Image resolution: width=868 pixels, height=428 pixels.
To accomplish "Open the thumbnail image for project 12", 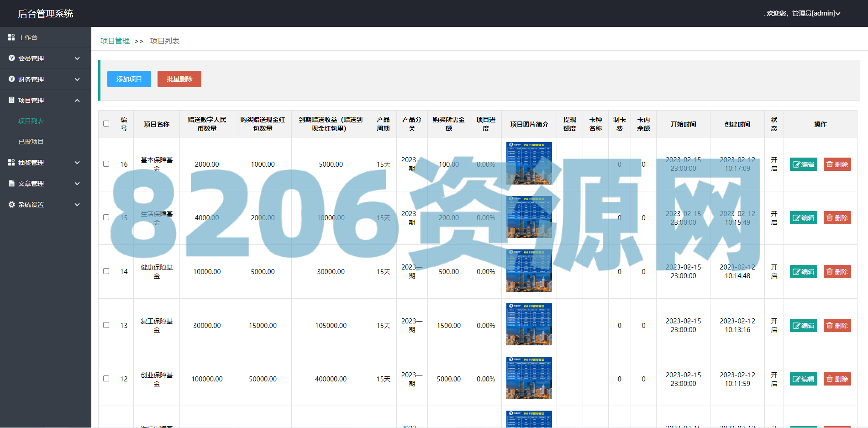I will point(529,378).
